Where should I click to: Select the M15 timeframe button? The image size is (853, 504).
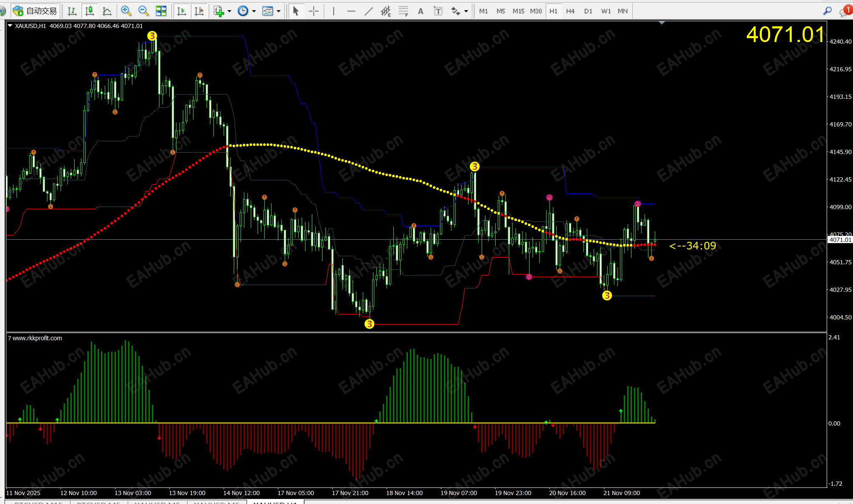point(518,11)
